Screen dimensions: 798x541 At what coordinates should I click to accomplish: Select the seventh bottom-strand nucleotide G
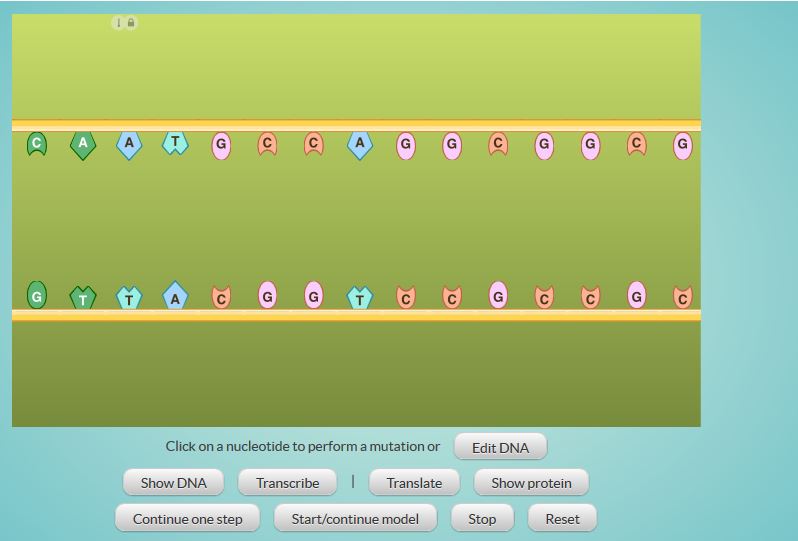314,295
